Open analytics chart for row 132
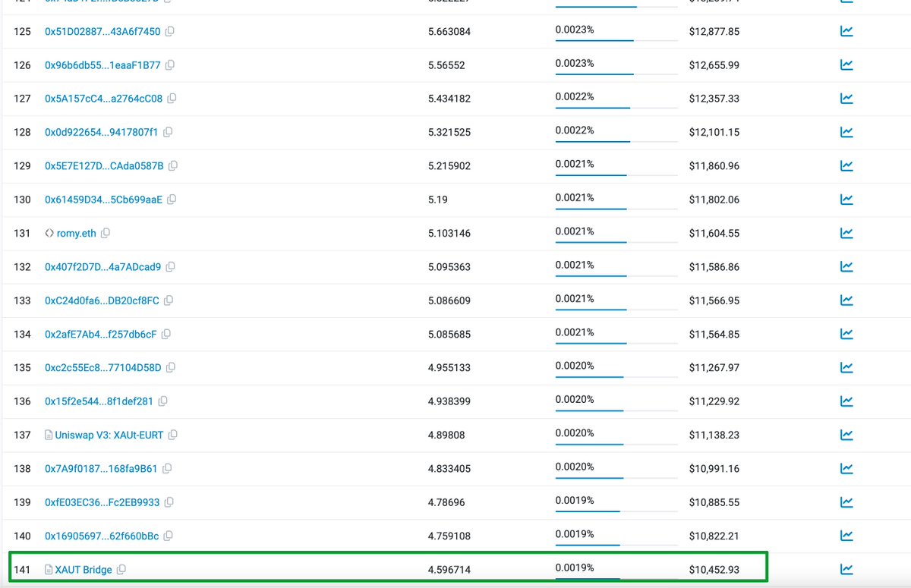Image resolution: width=911 pixels, height=588 pixels. tap(846, 267)
